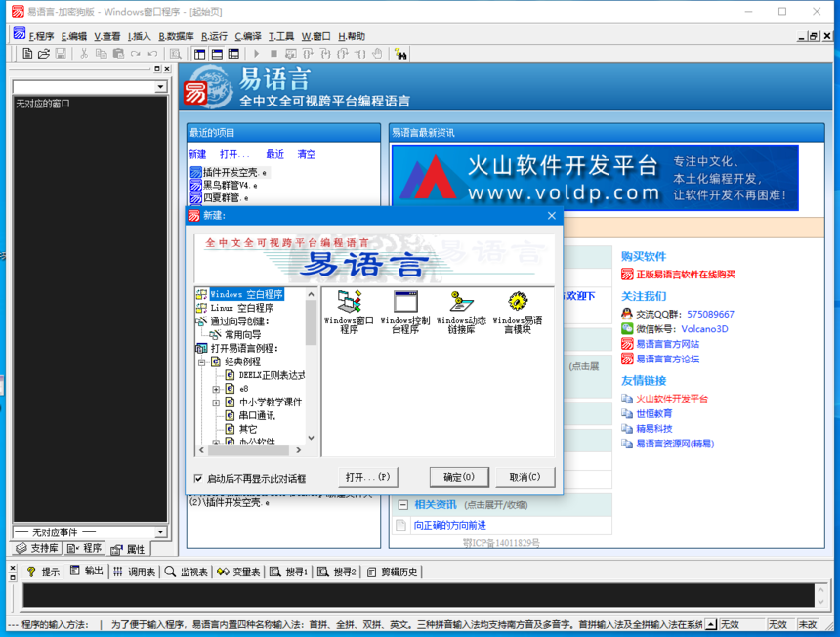Screen dimensions: 840x637
Task: Click the 取消(C) button
Action: (525, 477)
